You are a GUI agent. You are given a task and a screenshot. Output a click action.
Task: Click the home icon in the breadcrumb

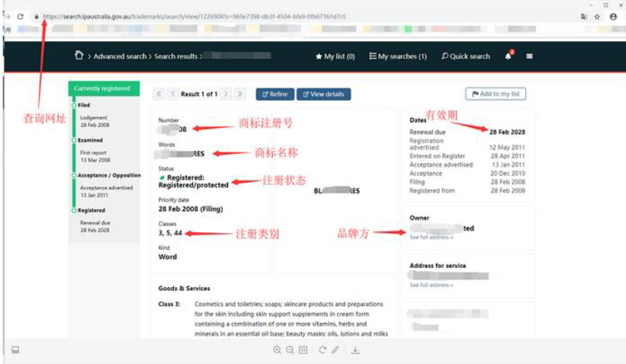[79, 56]
